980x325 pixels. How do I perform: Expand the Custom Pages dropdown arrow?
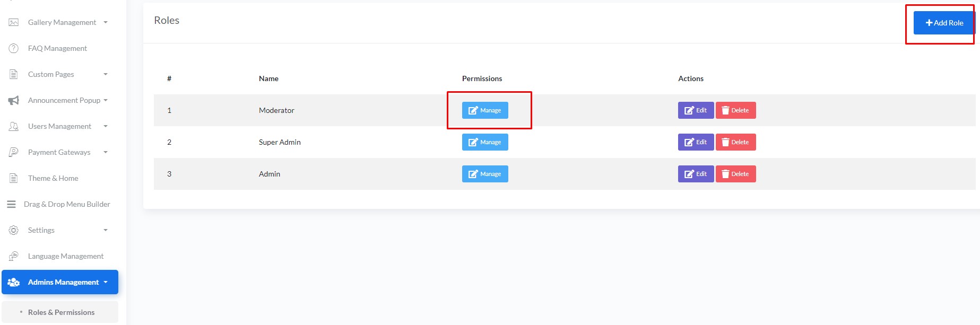106,74
